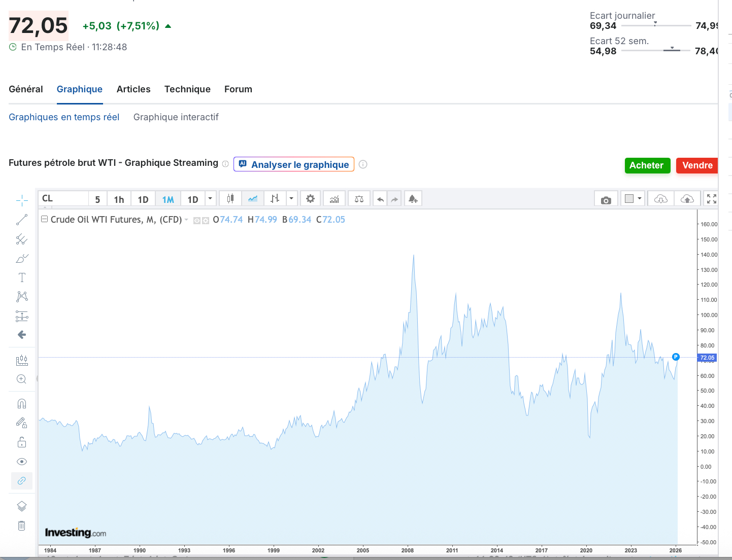Viewport: 732px width, 560px height.
Task: Open the compare symbols scales icon
Action: pyautogui.click(x=359, y=199)
